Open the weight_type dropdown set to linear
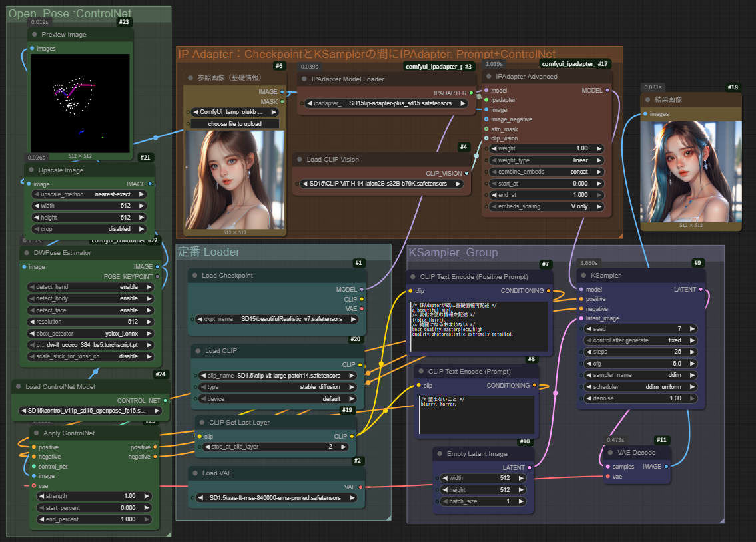 [546, 160]
